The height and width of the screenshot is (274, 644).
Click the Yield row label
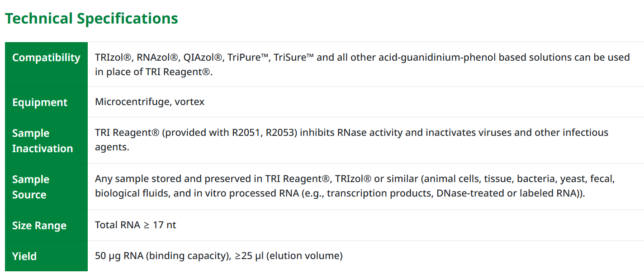[24, 256]
